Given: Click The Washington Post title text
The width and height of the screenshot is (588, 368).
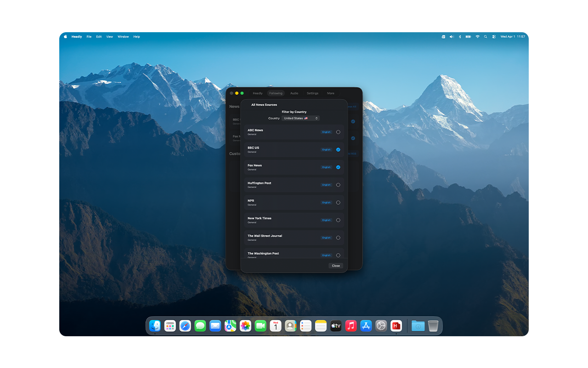Looking at the screenshot, I should (x=263, y=253).
